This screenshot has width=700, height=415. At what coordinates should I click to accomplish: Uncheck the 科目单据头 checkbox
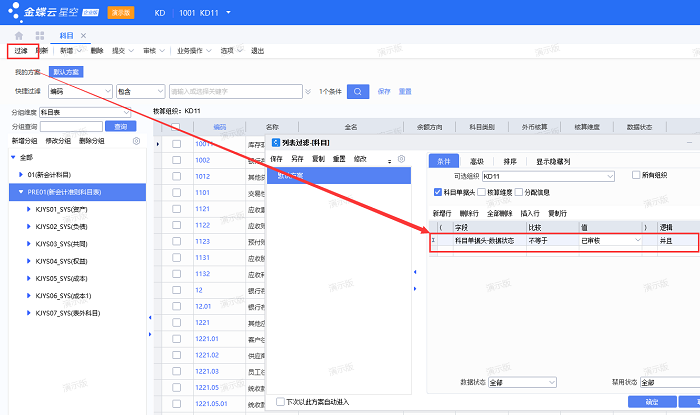pyautogui.click(x=436, y=192)
